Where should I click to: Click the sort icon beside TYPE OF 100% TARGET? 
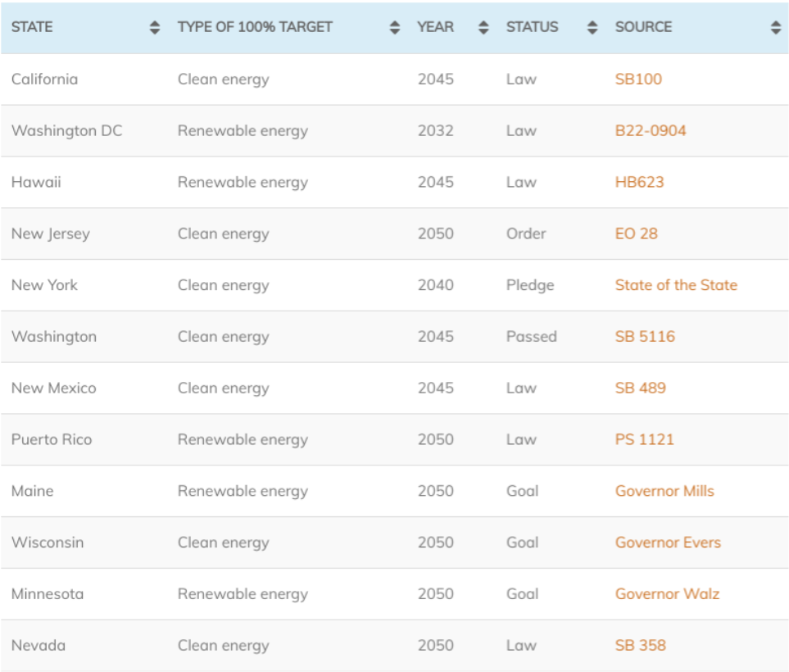click(393, 26)
